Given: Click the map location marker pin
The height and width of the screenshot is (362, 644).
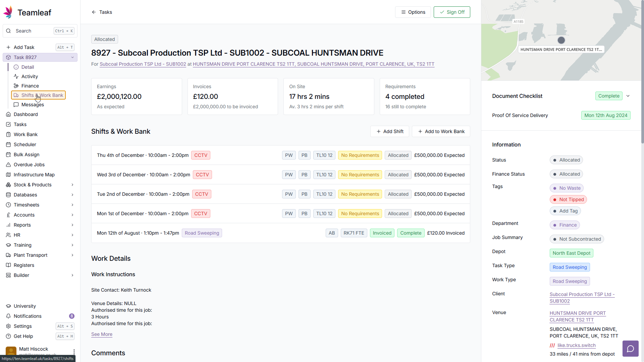Looking at the screenshot, I should tap(561, 40).
